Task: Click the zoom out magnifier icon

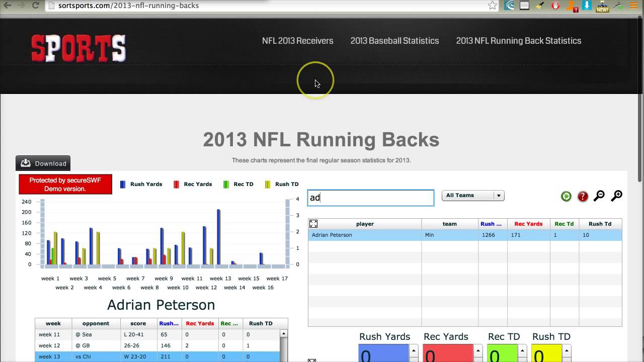Action: [x=599, y=196]
